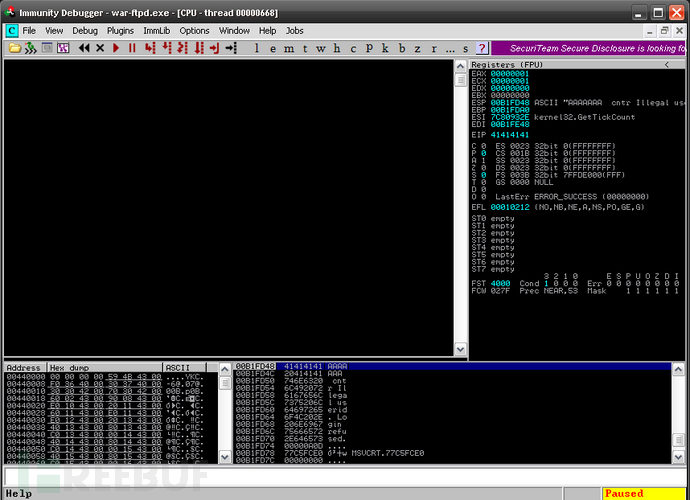Open the ImmLib menu
Screen dimensions: 690x500
[156, 31]
